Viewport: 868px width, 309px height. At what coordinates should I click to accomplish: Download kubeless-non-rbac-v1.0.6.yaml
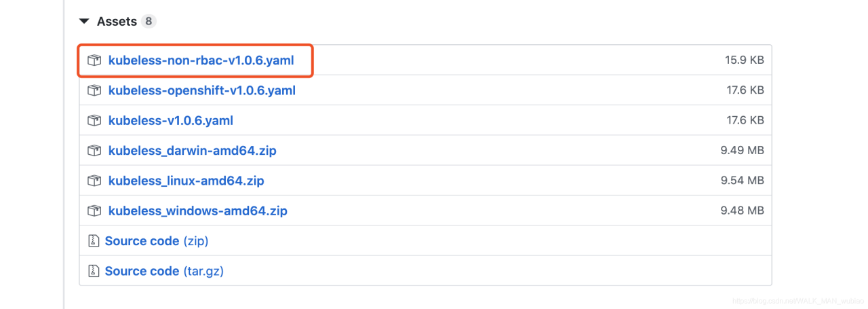(201, 60)
